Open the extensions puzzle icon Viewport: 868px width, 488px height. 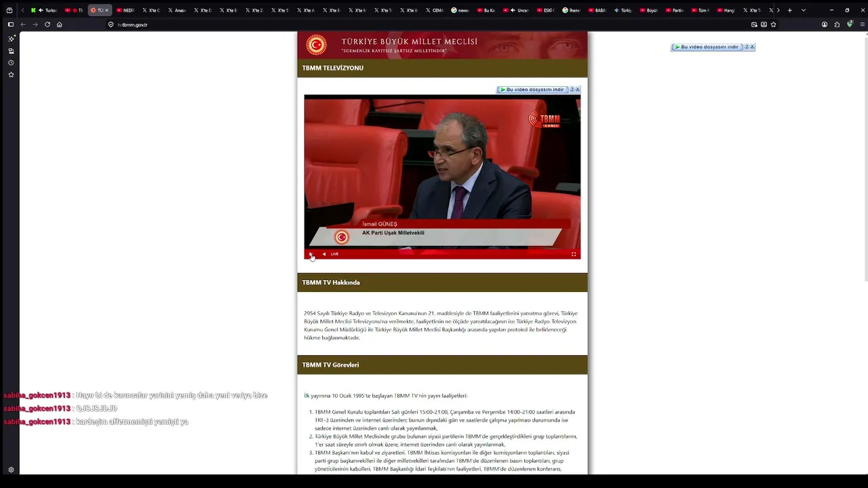[x=837, y=24]
